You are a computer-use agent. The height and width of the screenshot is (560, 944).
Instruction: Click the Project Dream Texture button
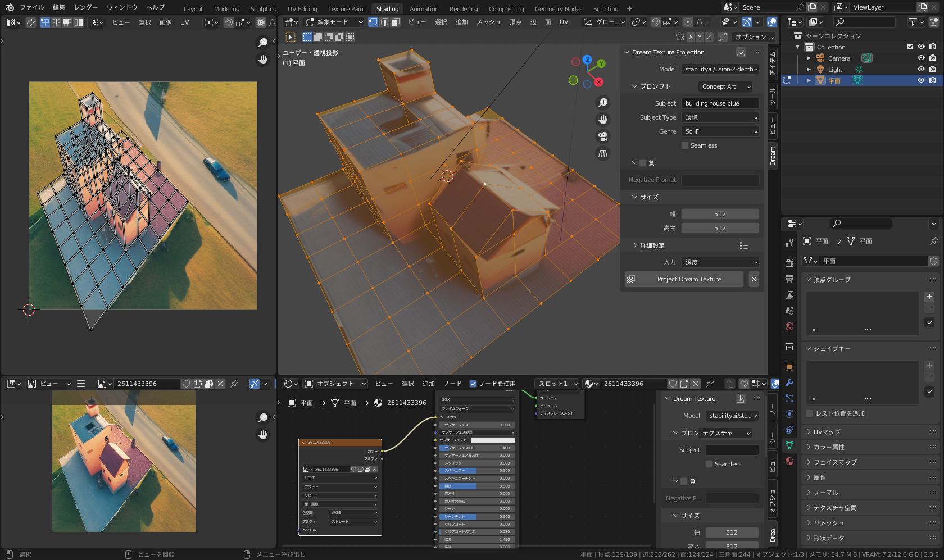point(684,279)
